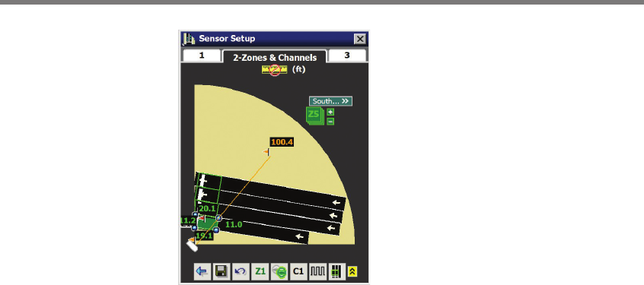The width and height of the screenshot is (644, 285).
Task: Save settings with the floppy disk icon
Action: pos(221,271)
